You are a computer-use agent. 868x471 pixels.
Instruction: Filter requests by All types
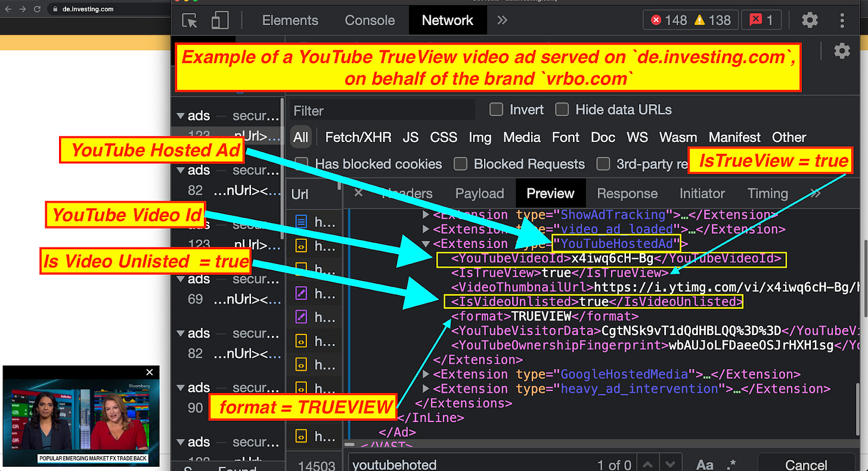[x=301, y=137]
